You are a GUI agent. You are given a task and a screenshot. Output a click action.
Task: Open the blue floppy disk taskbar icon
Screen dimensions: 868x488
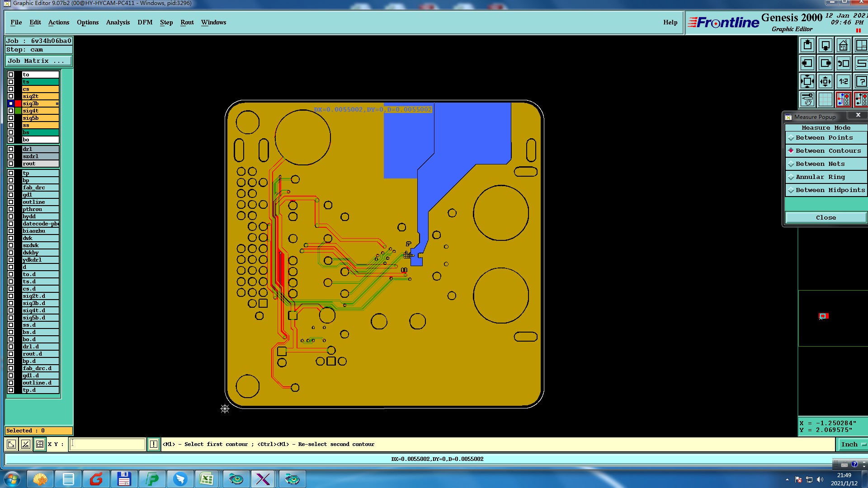tap(124, 479)
